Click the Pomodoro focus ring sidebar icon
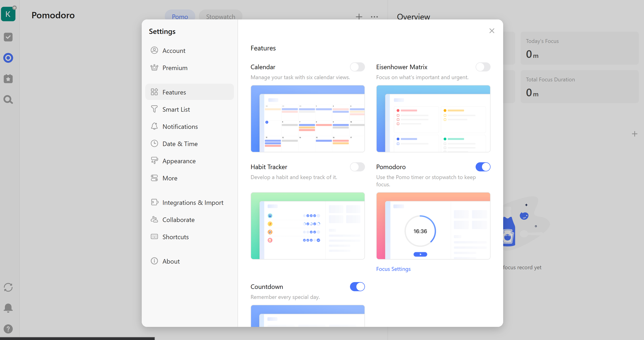644x340 pixels. click(8, 58)
